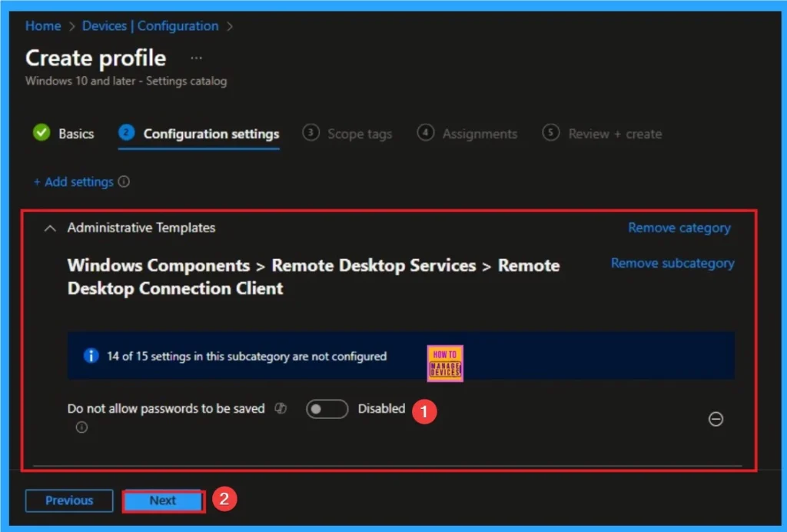
Task: Click Next to proceed
Action: [163, 500]
